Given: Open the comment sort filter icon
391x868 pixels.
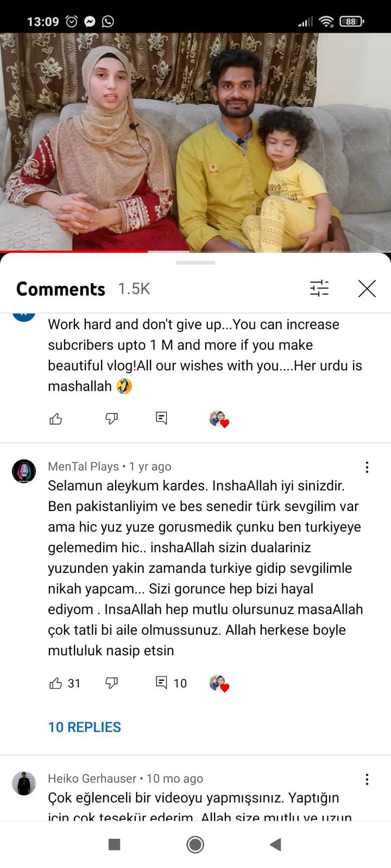Looking at the screenshot, I should (319, 288).
